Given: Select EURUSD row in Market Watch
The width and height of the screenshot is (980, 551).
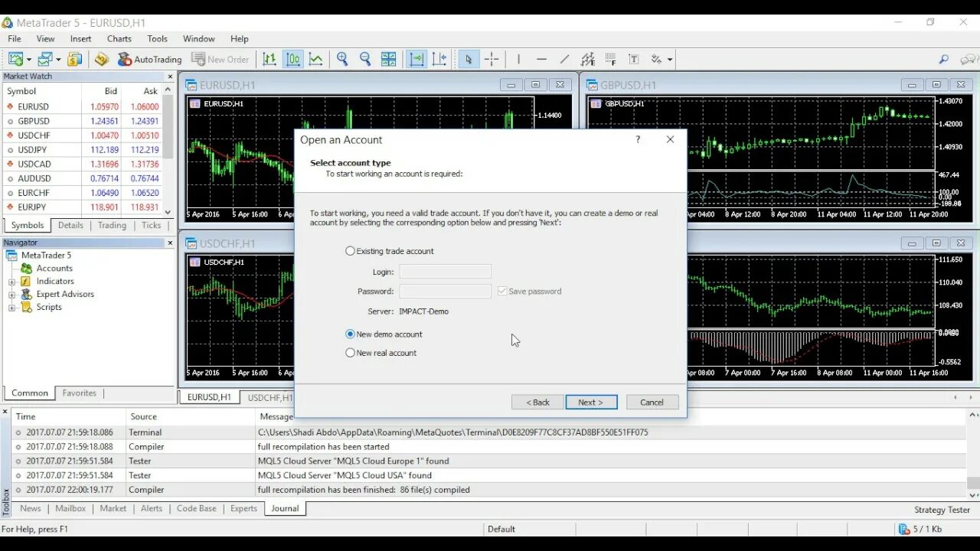Looking at the screenshot, I should click(81, 107).
